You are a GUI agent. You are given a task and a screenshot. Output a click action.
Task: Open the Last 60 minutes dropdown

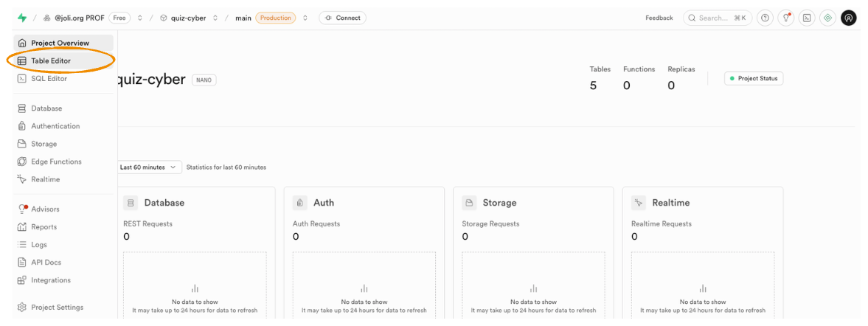[150, 167]
